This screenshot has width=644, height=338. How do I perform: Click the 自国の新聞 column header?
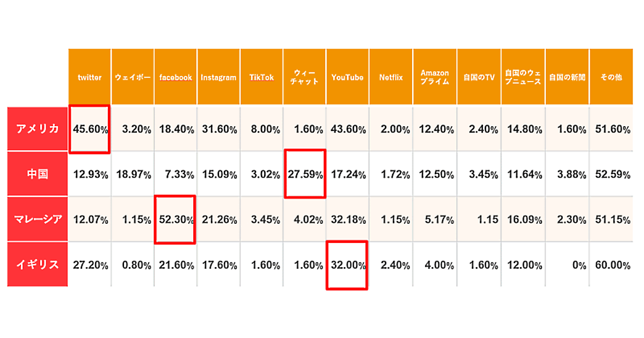(567, 77)
